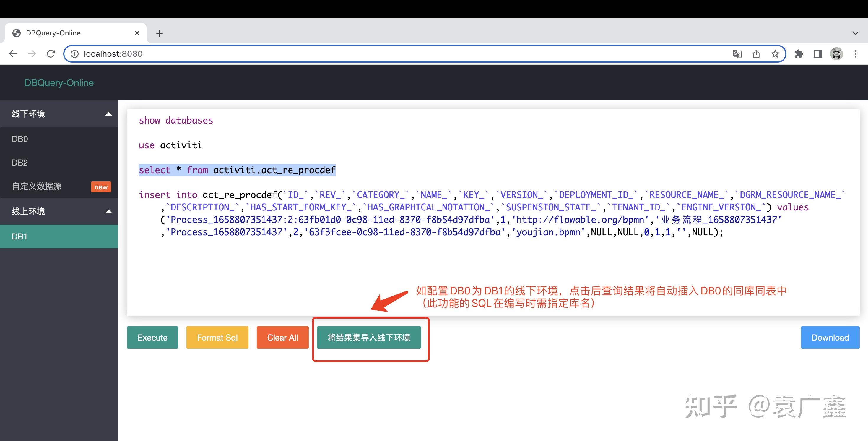The width and height of the screenshot is (868, 441).
Task: Click the share/export page icon
Action: pos(756,53)
